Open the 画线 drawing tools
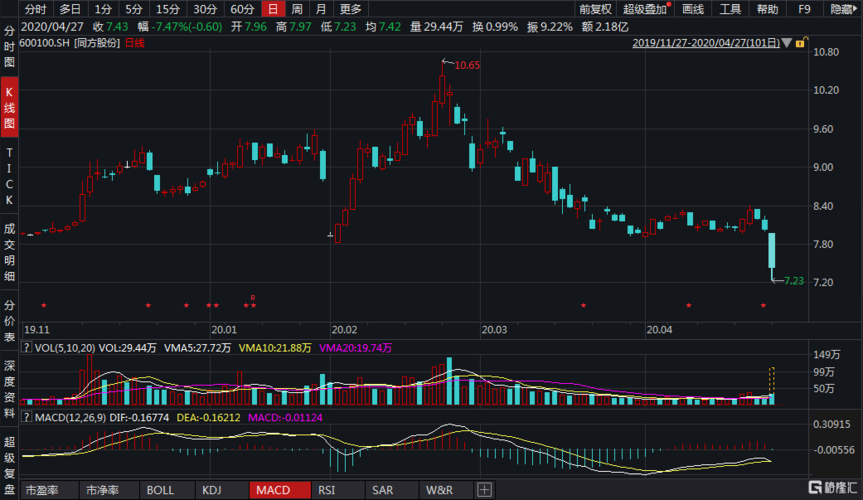This screenshot has width=863, height=500. [692, 9]
